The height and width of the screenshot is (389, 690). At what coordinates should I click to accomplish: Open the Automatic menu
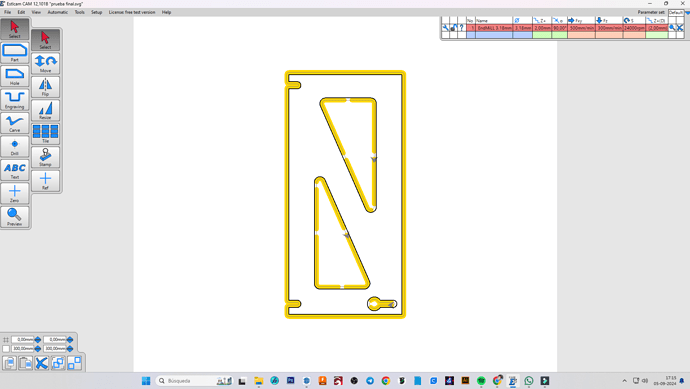[x=58, y=12]
